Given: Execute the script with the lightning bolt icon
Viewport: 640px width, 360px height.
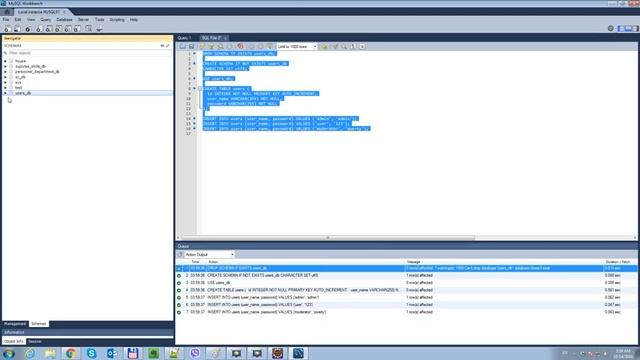Looking at the screenshot, I should click(x=202, y=47).
